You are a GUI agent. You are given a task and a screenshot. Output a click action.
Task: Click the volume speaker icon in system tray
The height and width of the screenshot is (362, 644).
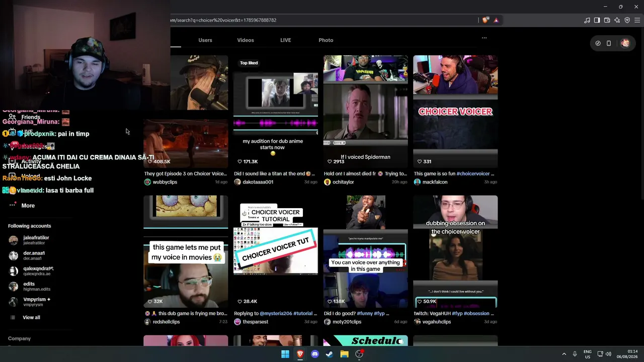point(608,354)
